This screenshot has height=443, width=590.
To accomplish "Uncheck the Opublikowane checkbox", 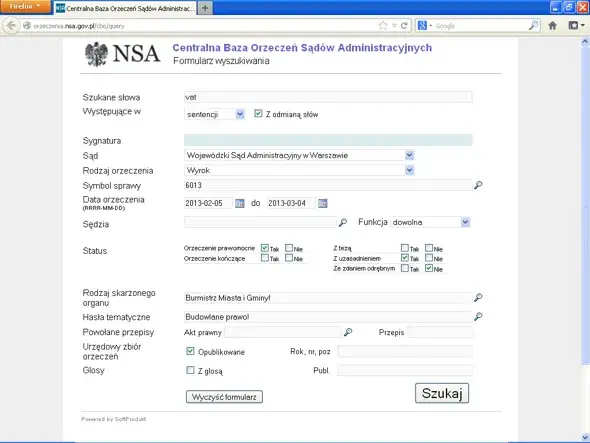I will point(190,351).
